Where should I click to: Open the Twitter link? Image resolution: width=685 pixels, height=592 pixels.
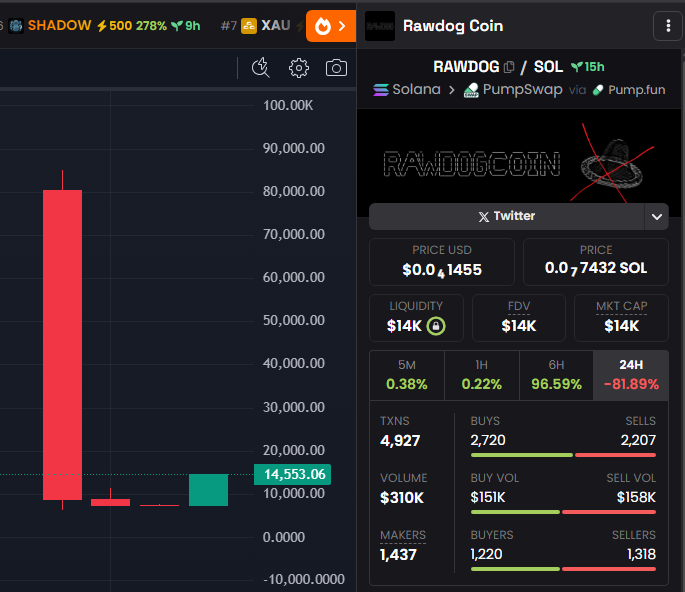coord(506,216)
